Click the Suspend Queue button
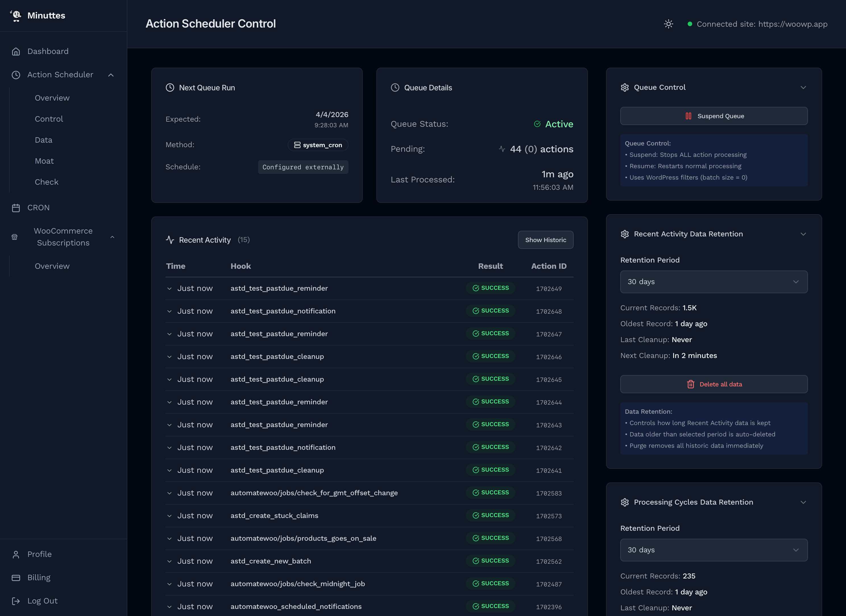The width and height of the screenshot is (846, 616). click(713, 116)
